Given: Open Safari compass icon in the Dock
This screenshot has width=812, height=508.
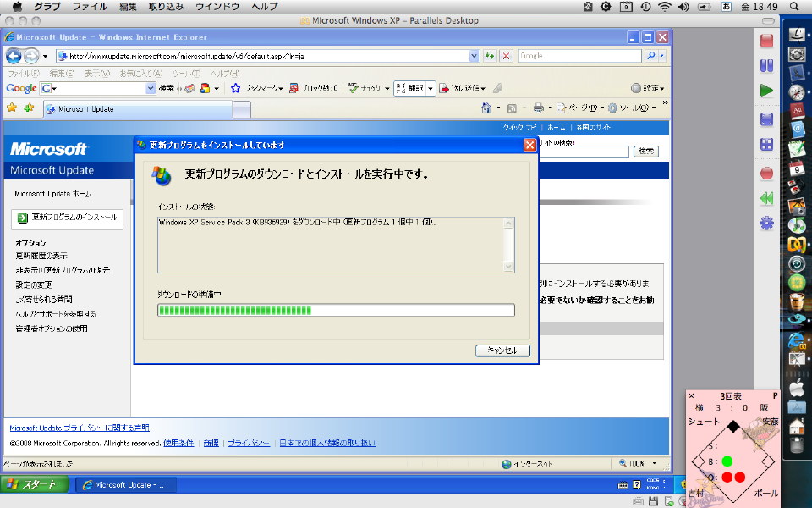Looking at the screenshot, I should (797, 92).
